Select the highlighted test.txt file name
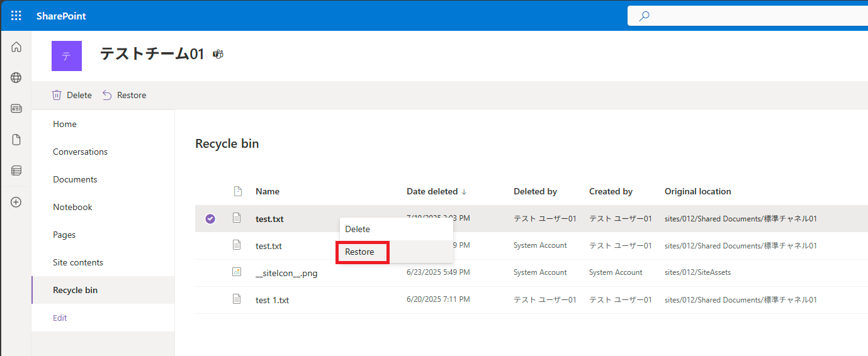 pos(269,219)
